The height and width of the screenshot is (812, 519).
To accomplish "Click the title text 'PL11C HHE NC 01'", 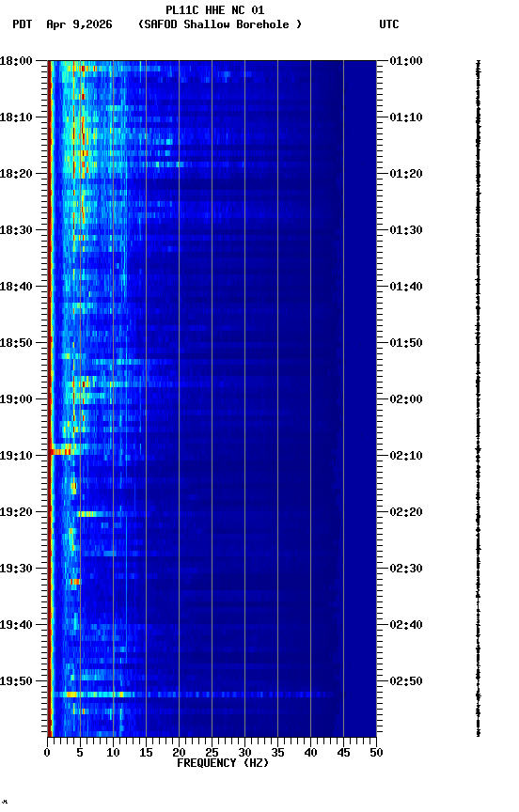I will pos(215,10).
